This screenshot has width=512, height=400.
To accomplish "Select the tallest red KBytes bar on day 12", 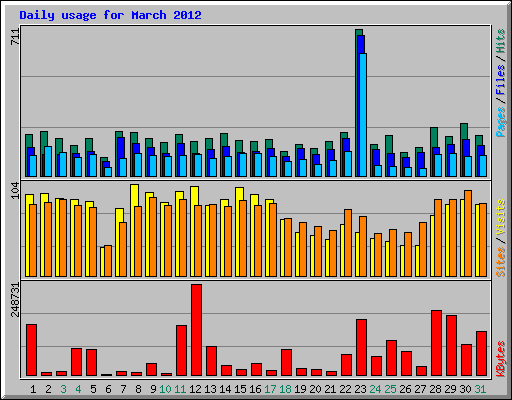I will click(196, 330).
